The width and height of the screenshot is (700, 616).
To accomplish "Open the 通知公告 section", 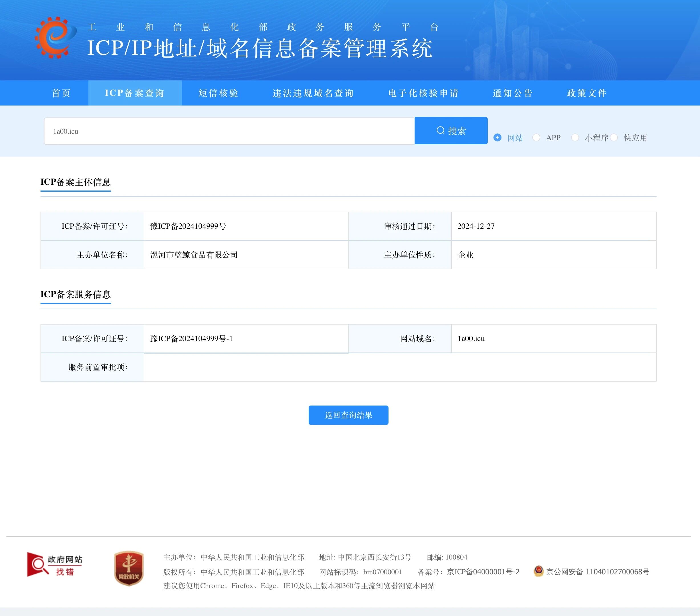I will [512, 93].
